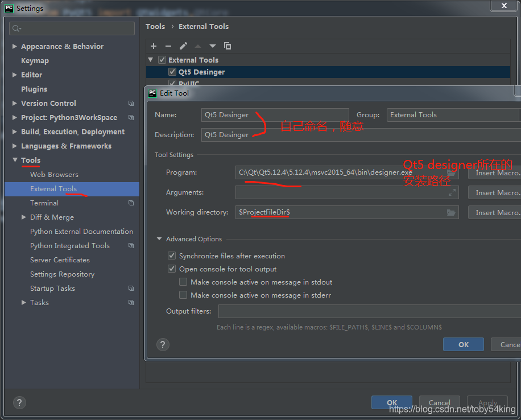This screenshot has width=521, height=420.
Task: Click project-level icon next to Project: Python3WorkSpace
Action: point(131,117)
